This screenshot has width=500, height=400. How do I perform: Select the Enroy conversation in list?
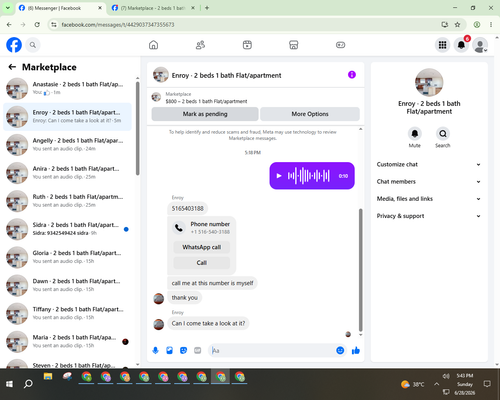click(67, 117)
